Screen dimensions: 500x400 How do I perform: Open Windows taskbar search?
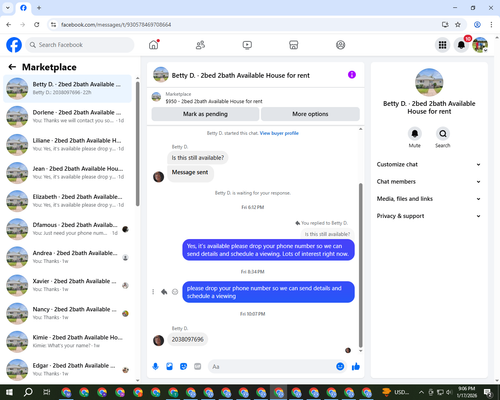(28, 392)
